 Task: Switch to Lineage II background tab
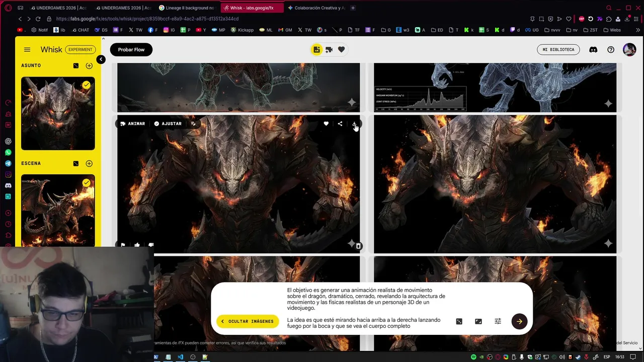tap(187, 8)
